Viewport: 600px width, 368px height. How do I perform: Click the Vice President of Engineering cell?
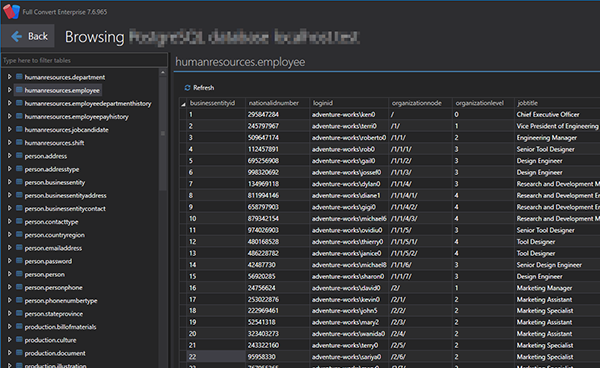557,126
